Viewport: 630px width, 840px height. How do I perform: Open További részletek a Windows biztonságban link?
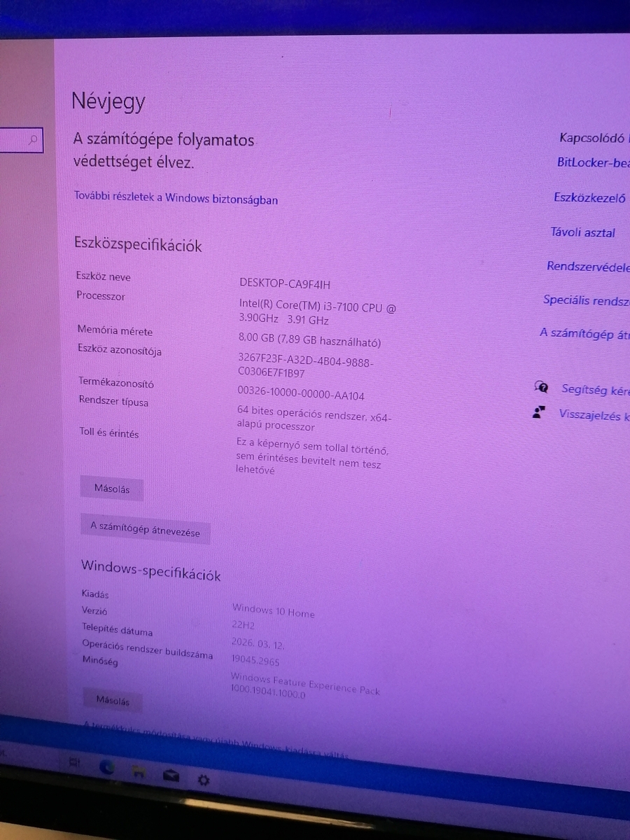tap(176, 198)
